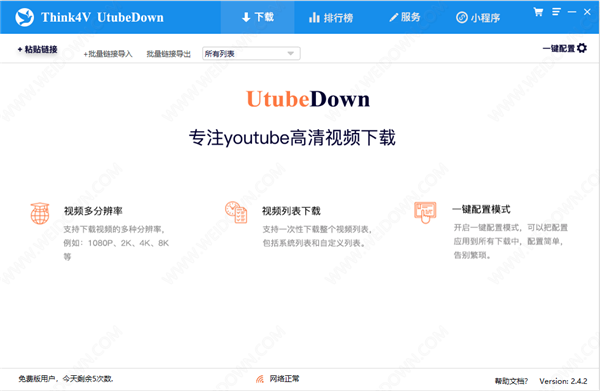Click the 视频多分辨率 feature title

pyautogui.click(x=93, y=211)
